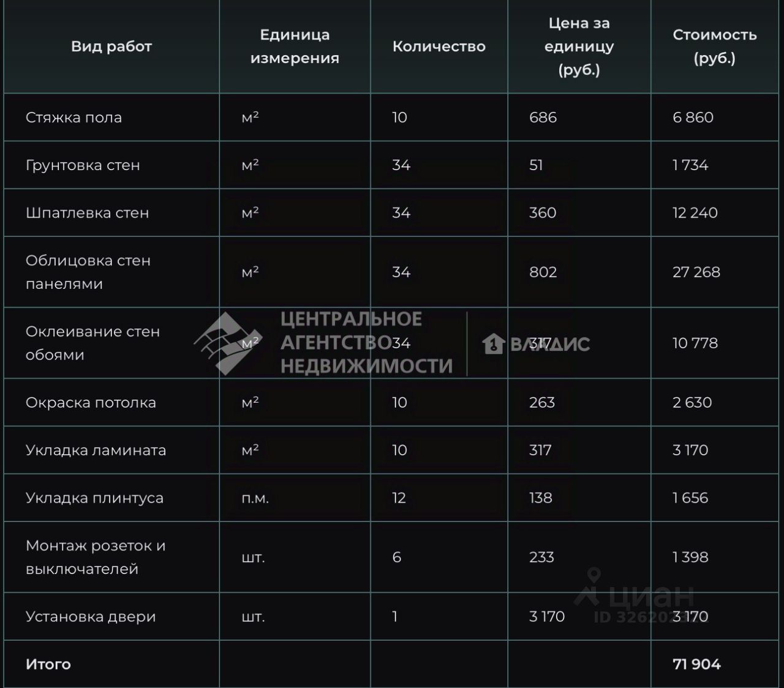Select the "Окраска потолка" row label

coord(91,403)
